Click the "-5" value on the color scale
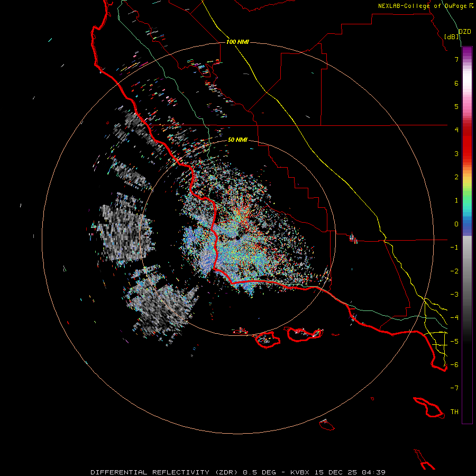 454,342
